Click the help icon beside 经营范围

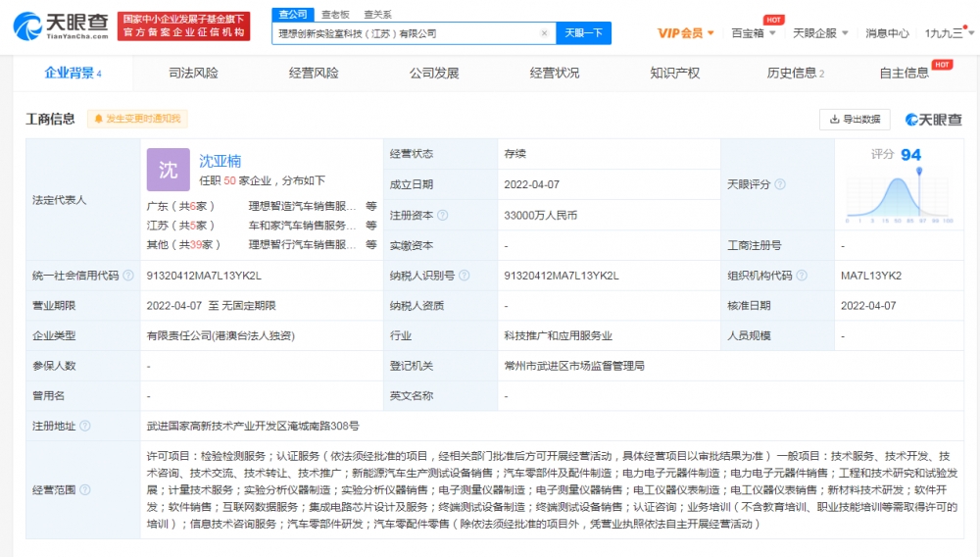[x=85, y=489]
